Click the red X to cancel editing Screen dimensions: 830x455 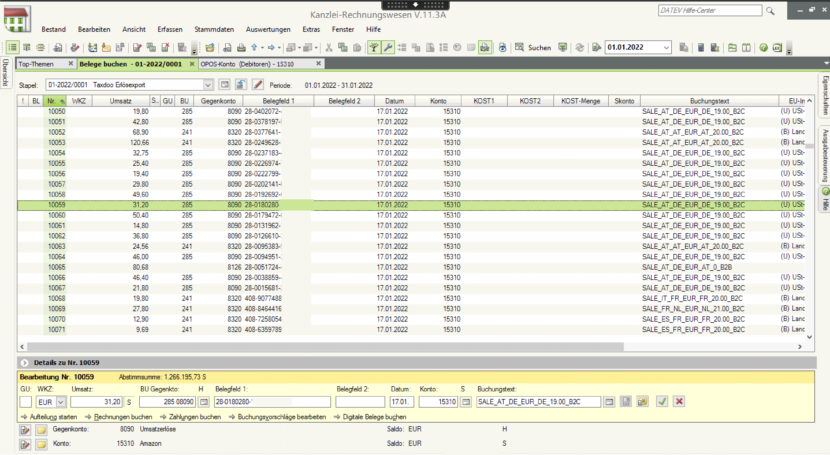click(679, 402)
